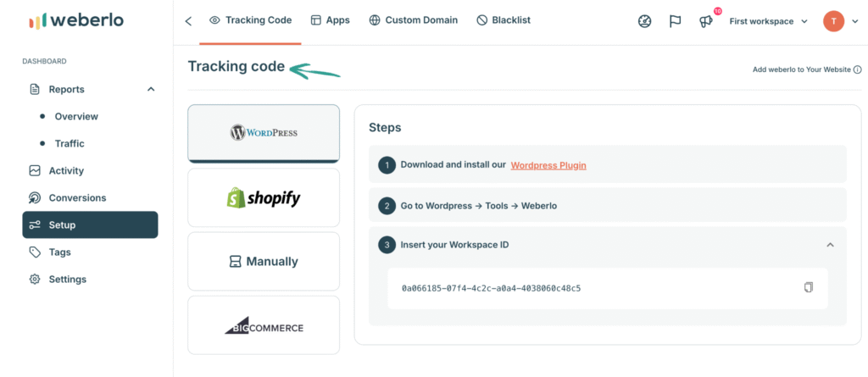Open Settings in the sidebar

pos(68,279)
